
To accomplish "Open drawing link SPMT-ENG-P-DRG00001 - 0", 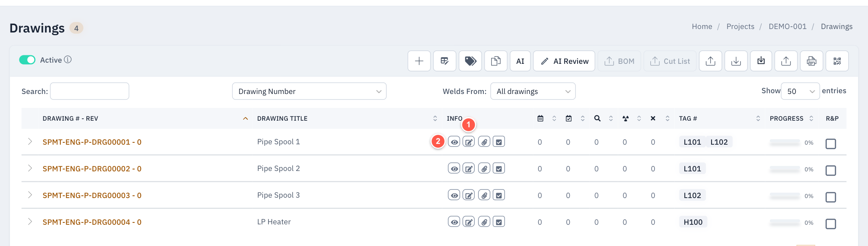I will coord(92,142).
